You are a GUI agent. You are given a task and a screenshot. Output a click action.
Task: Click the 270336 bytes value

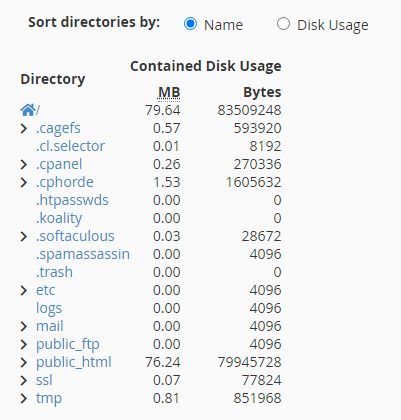257,164
